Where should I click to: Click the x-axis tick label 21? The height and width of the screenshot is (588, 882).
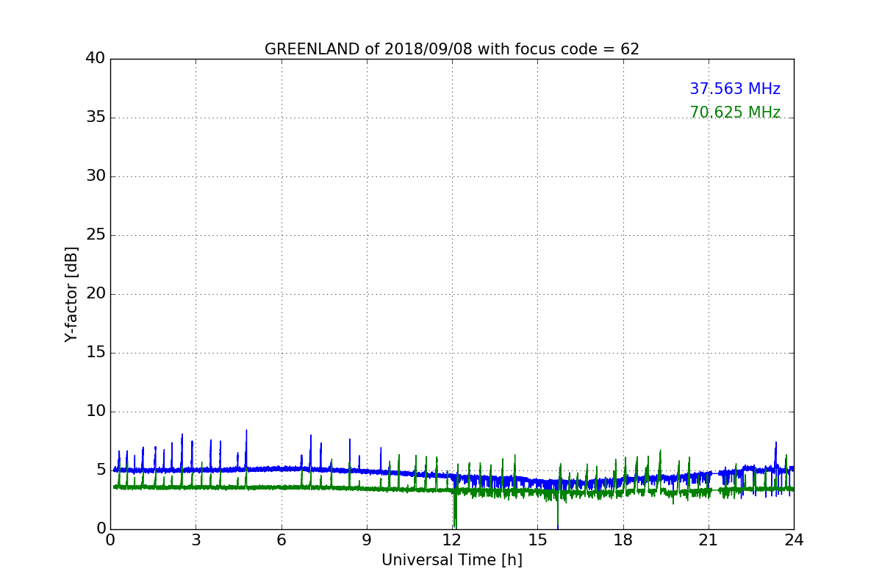point(709,540)
